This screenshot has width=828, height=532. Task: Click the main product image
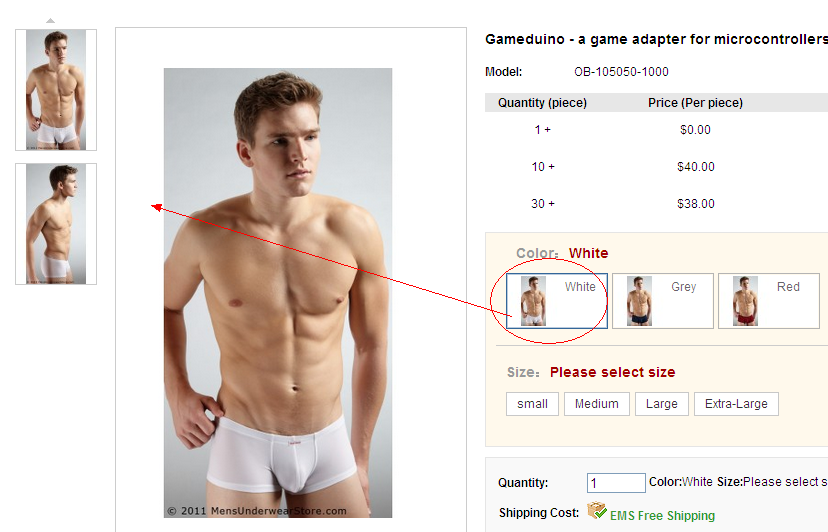pos(278,293)
